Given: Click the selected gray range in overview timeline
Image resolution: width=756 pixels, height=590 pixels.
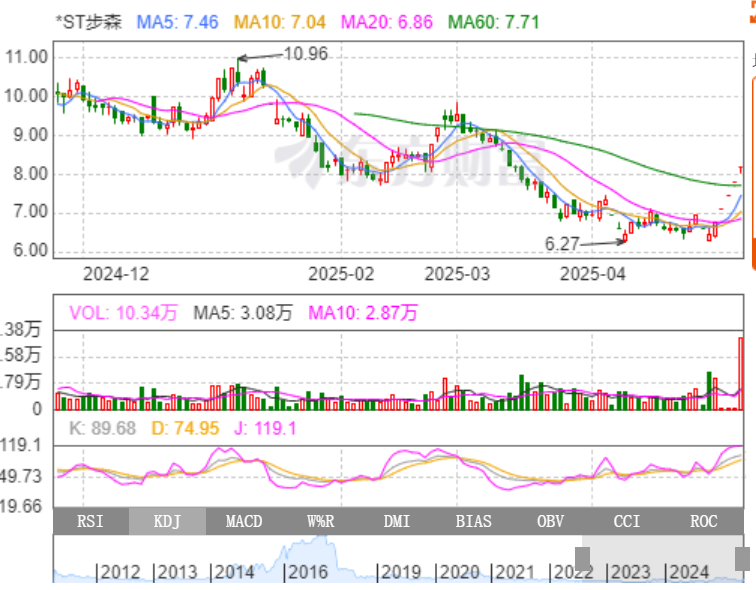Looking at the screenshot, I should coord(662,558).
